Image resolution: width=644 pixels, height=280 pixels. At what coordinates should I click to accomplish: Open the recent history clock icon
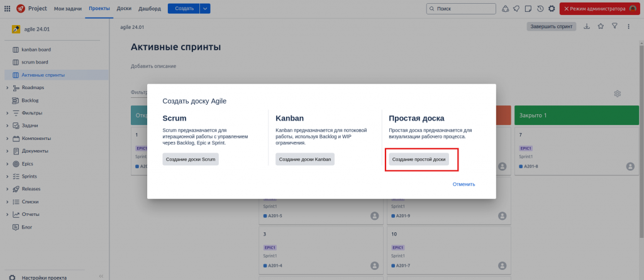tap(540, 9)
